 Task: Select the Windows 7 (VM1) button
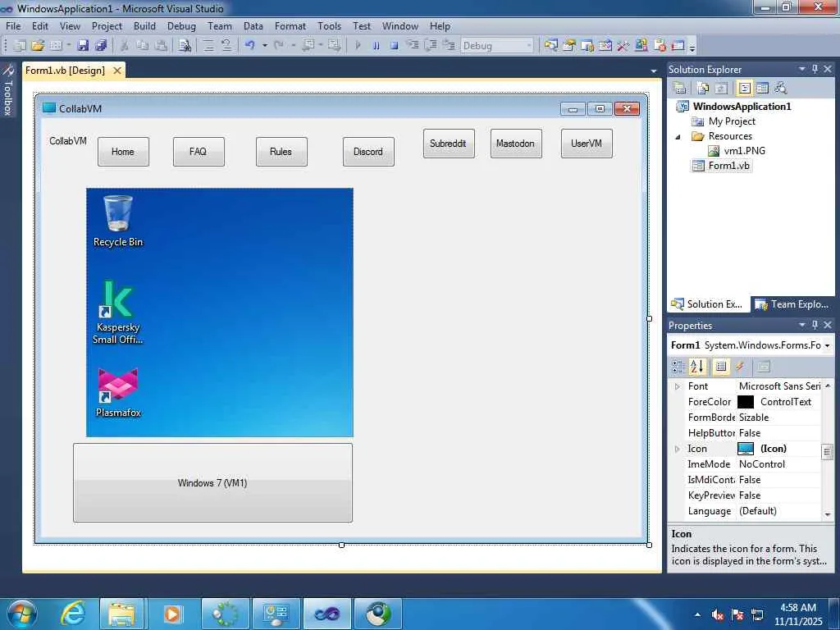[212, 482]
